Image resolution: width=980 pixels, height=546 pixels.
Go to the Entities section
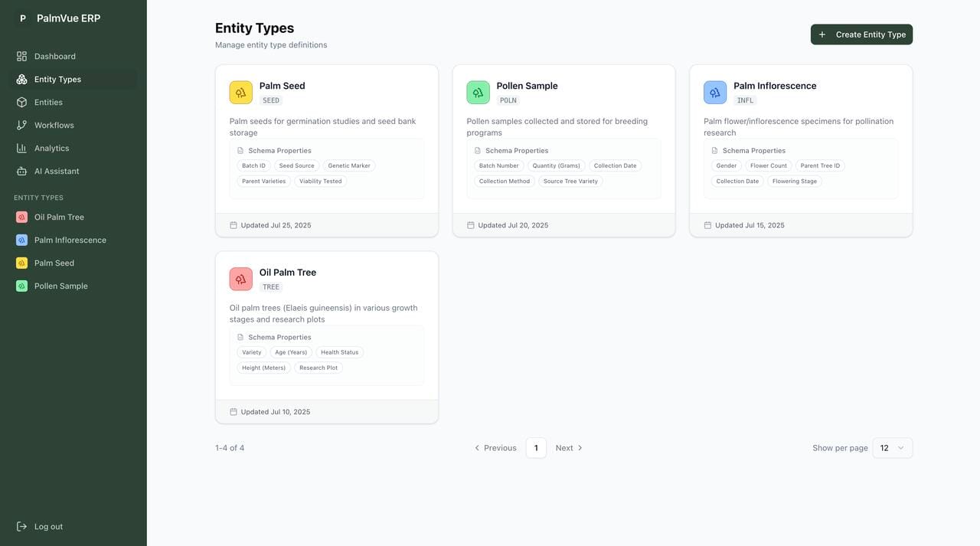point(73,103)
